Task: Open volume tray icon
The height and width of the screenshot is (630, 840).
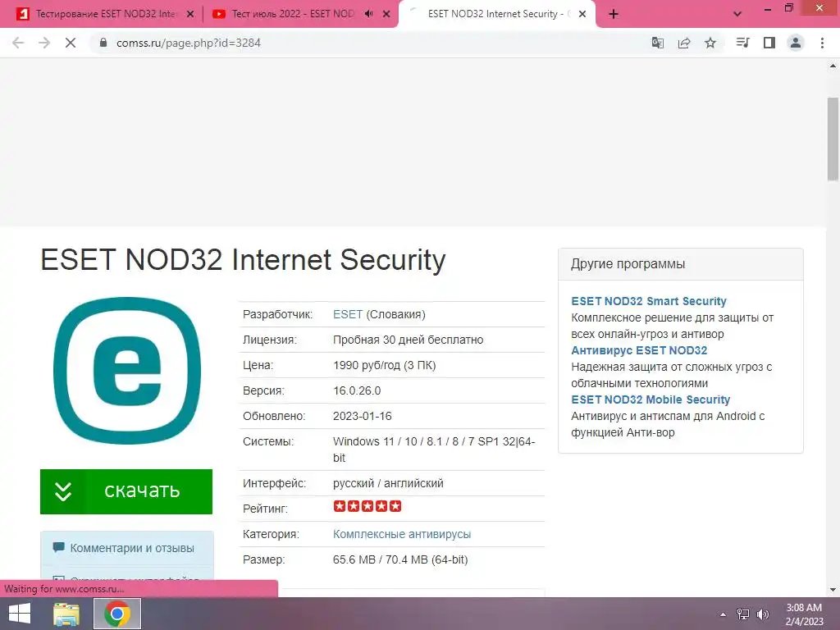Action: (762, 614)
